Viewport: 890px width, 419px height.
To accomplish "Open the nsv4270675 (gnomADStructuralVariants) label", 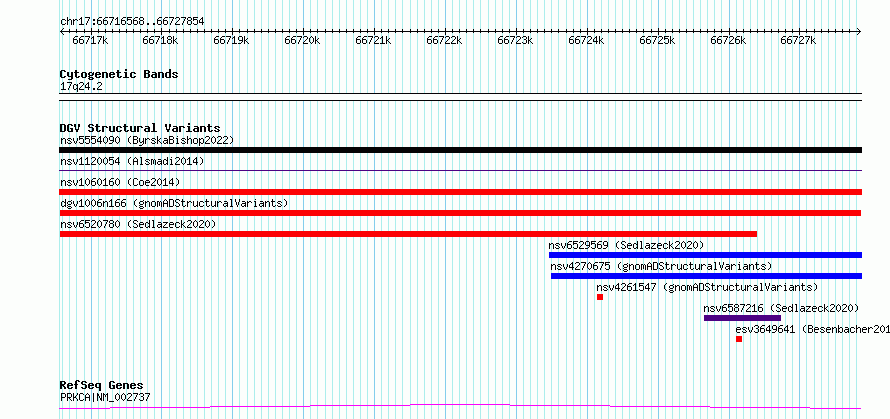I will (x=661, y=266).
